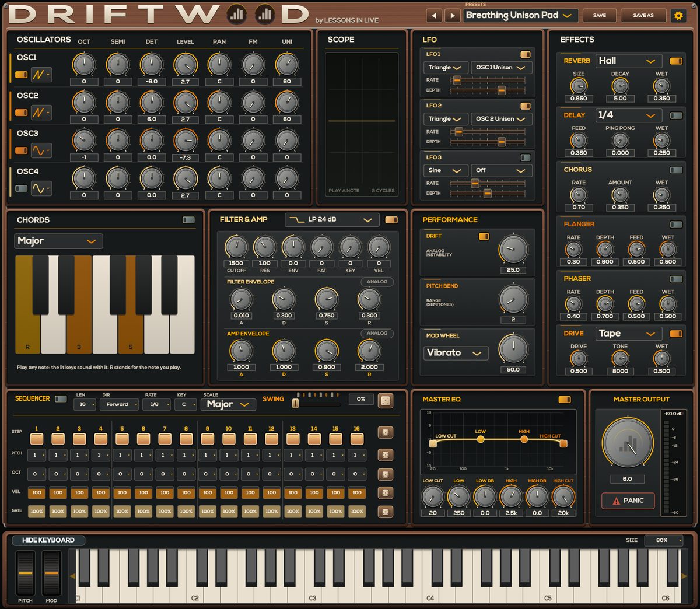
Task: Open sequencer scale Major dropdown
Action: pos(228,404)
